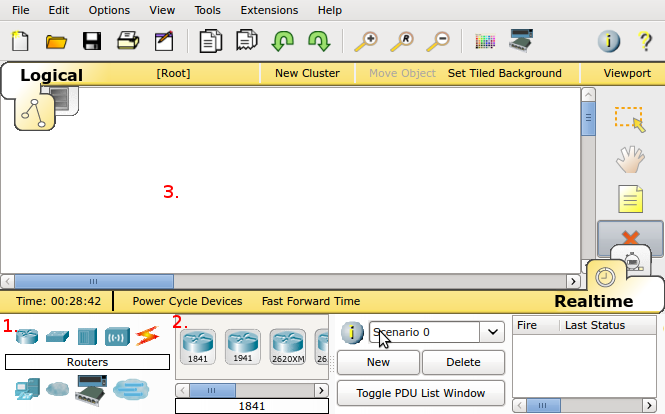Choose the Wireless Devices category icon
Viewport: 665px width, 414px height.
(117, 336)
